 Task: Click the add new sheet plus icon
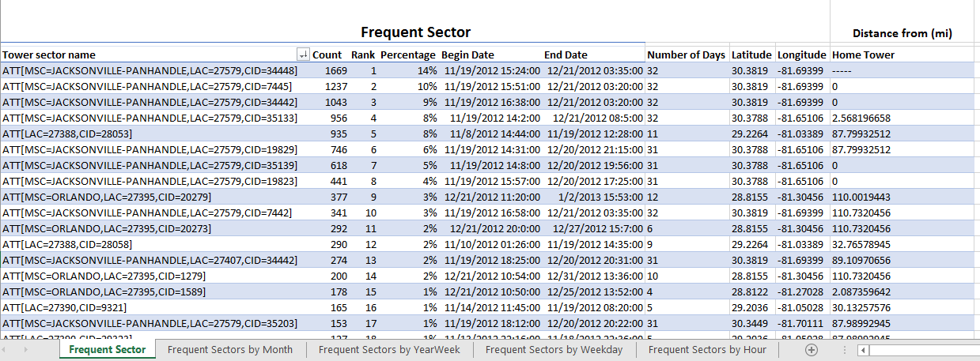[x=811, y=350]
